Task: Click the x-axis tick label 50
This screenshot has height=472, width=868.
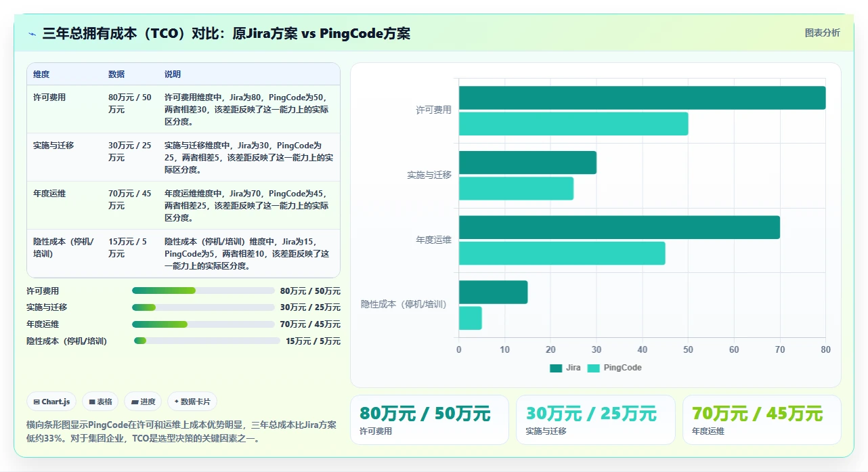Action: (x=688, y=350)
